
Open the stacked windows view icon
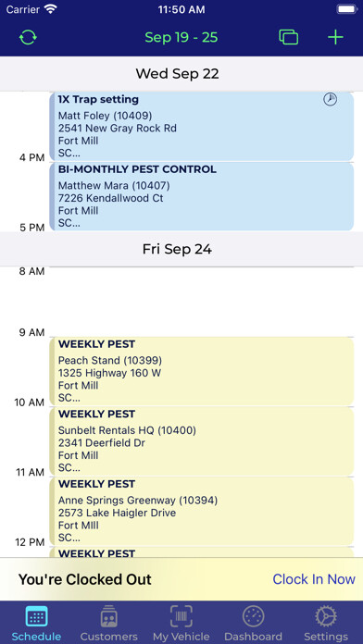[x=289, y=37]
